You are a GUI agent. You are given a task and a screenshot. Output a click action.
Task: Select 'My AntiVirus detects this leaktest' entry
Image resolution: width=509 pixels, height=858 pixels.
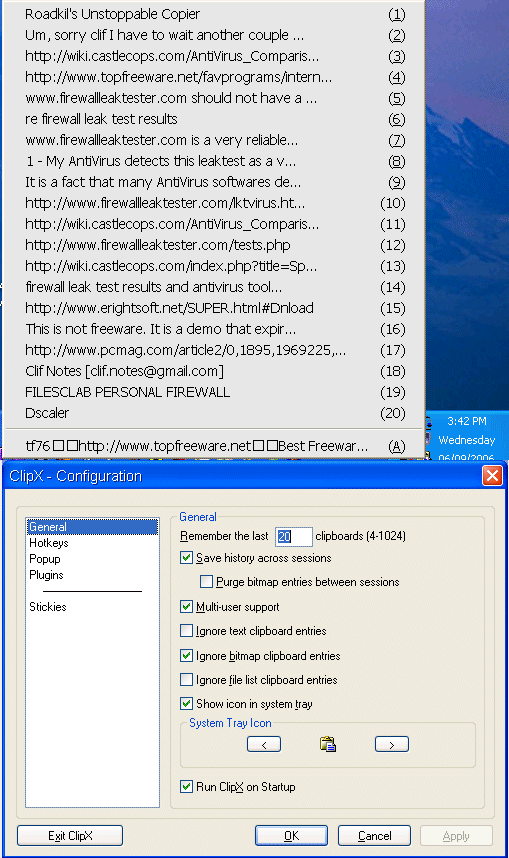[x=215, y=161]
